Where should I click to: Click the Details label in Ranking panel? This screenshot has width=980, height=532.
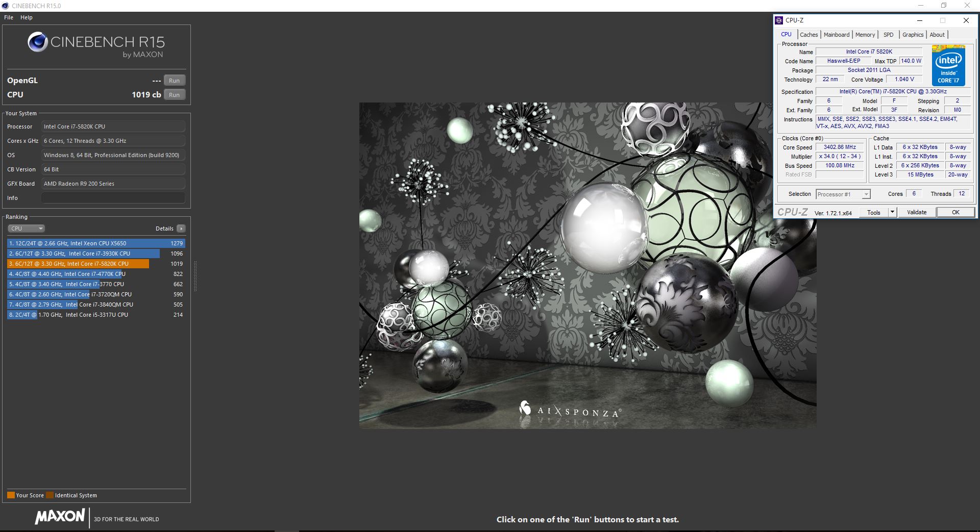pyautogui.click(x=164, y=229)
